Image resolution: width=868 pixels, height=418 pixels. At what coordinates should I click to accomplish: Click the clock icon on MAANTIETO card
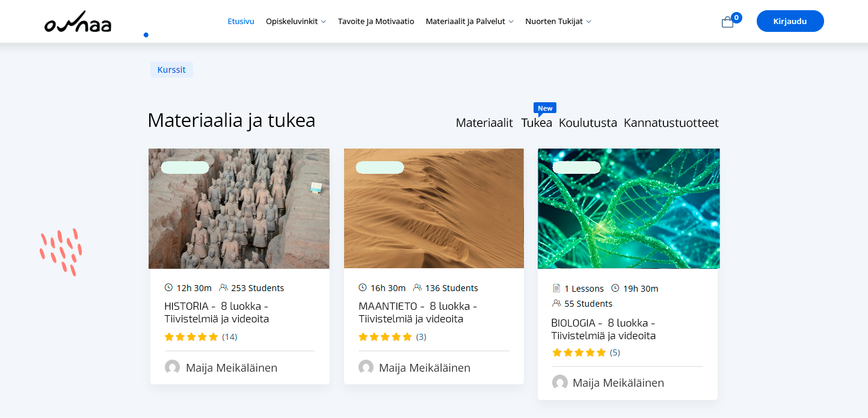362,288
